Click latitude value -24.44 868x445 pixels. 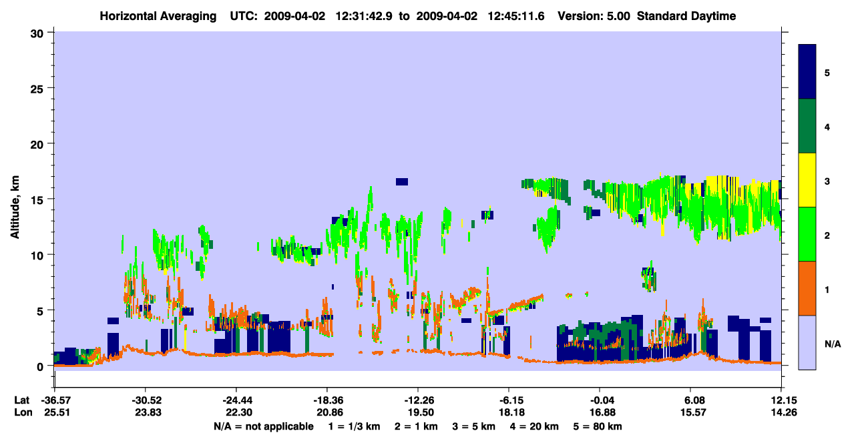coord(236,400)
